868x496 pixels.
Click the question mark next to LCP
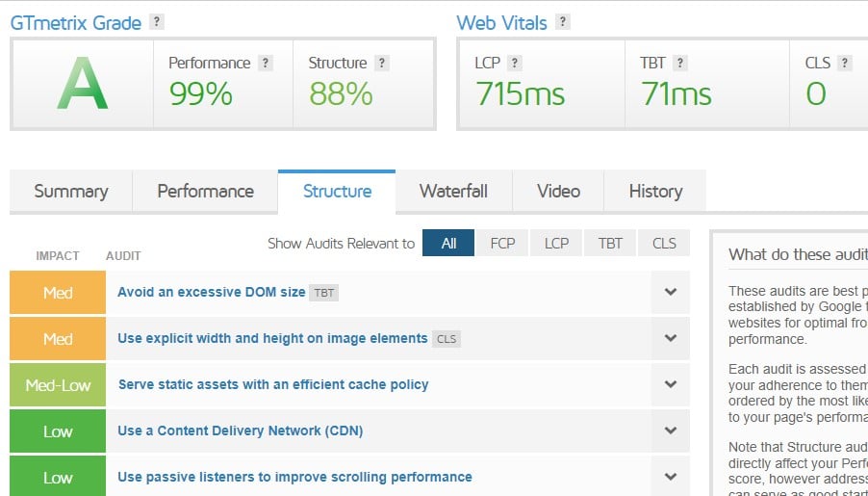pos(515,64)
